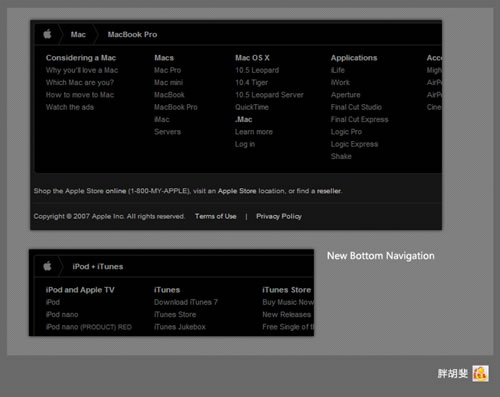The width and height of the screenshot is (500, 397).
Task: Open the Mac breadcrumb item
Action: [78, 35]
